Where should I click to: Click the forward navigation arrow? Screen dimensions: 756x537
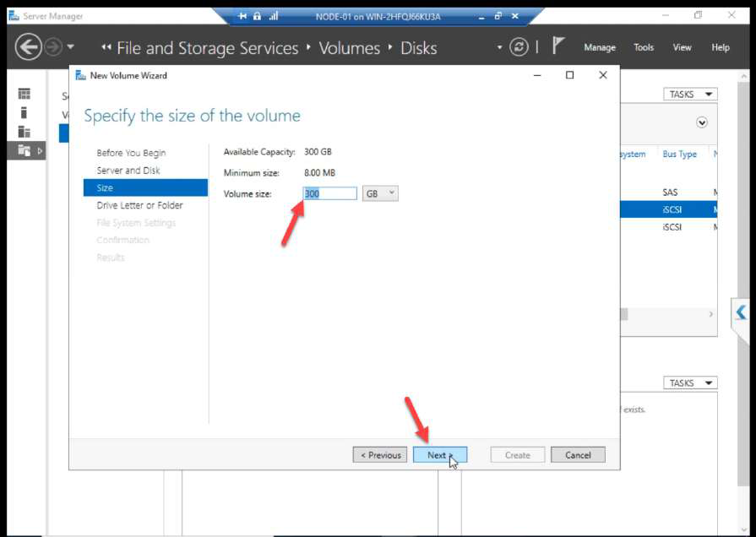pos(53,47)
